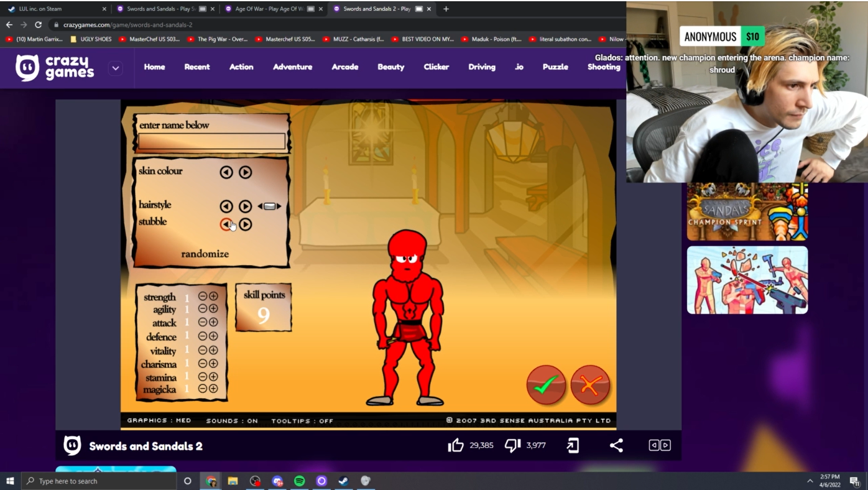Open Steam from the taskbar

coord(343,481)
